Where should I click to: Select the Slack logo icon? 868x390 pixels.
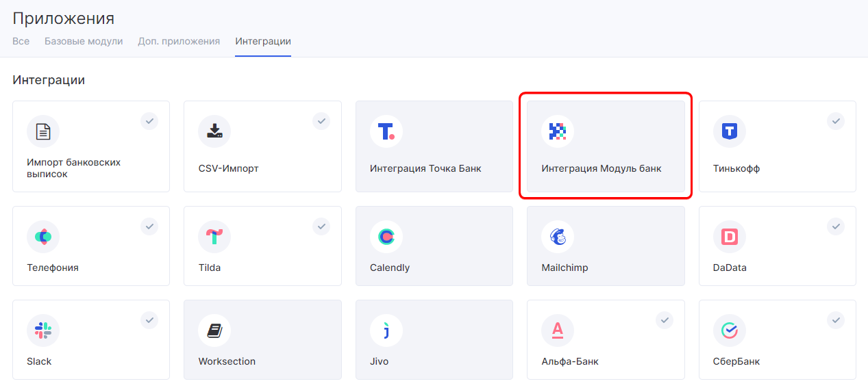click(43, 331)
